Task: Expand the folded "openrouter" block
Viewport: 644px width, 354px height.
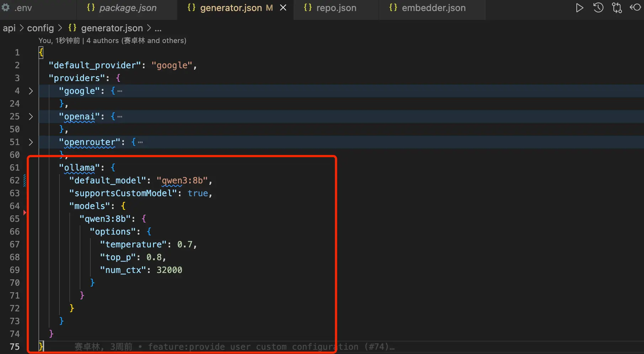Action: click(31, 142)
